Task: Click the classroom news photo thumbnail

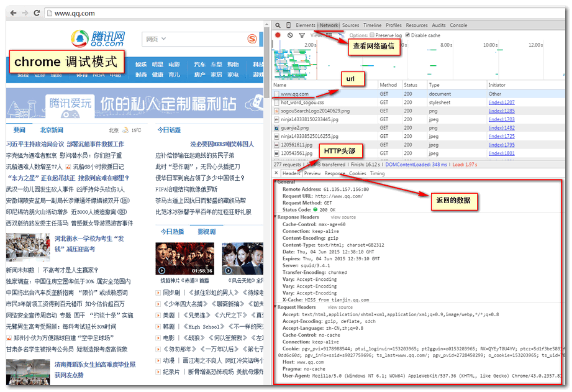Action: pos(28,247)
